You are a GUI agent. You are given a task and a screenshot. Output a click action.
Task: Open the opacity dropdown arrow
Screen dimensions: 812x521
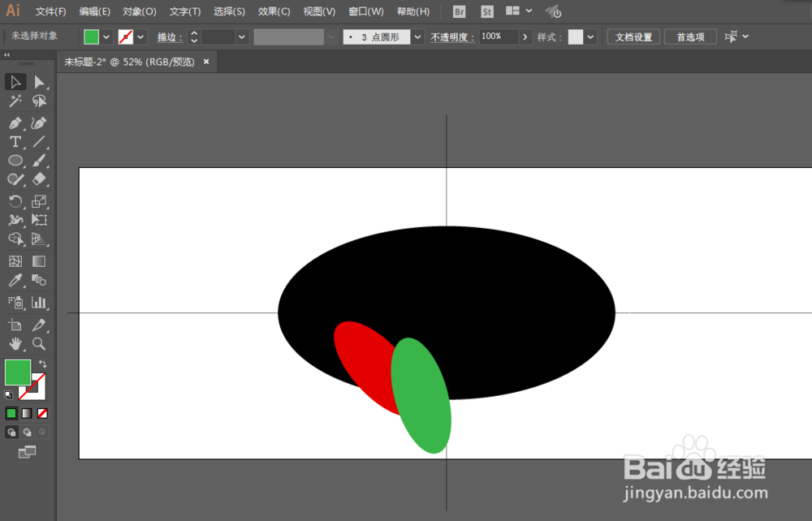(x=525, y=37)
